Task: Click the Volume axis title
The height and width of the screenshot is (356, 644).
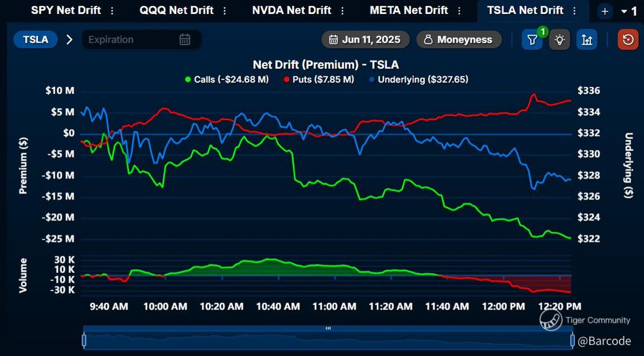Action: [23, 276]
